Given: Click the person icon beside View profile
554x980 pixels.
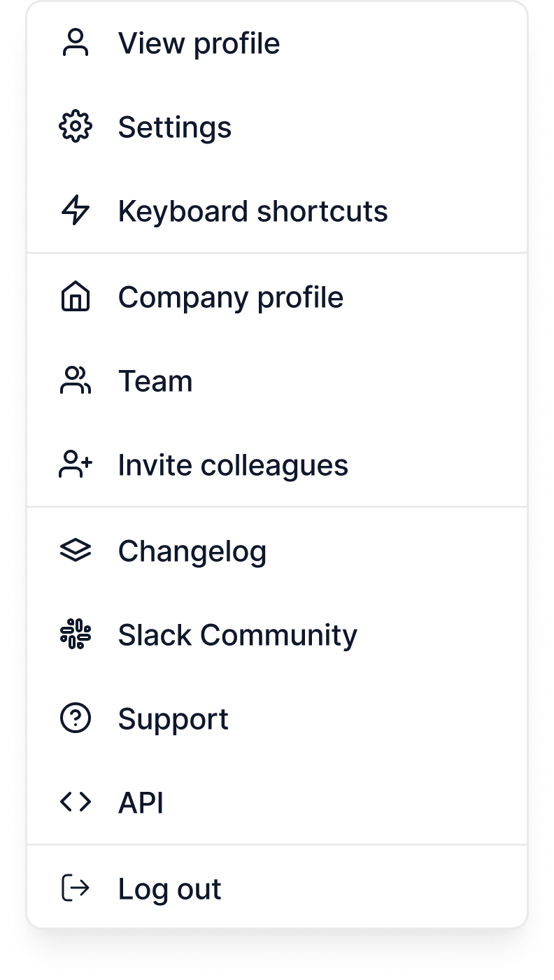Looking at the screenshot, I should (76, 43).
